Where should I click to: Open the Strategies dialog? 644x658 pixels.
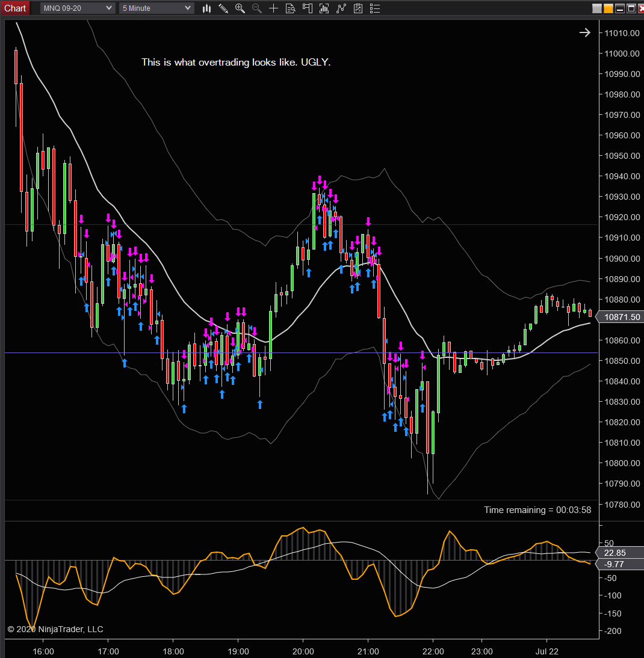coord(341,8)
